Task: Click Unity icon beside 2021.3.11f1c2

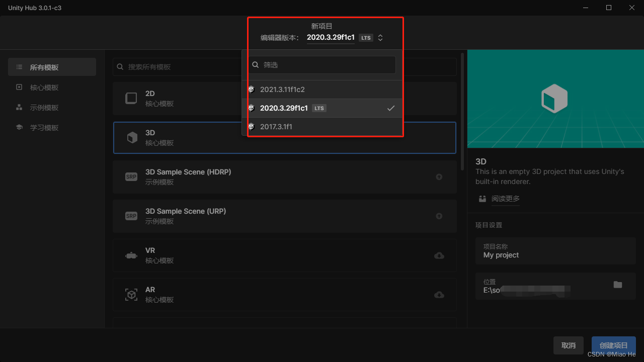Action: click(x=251, y=89)
